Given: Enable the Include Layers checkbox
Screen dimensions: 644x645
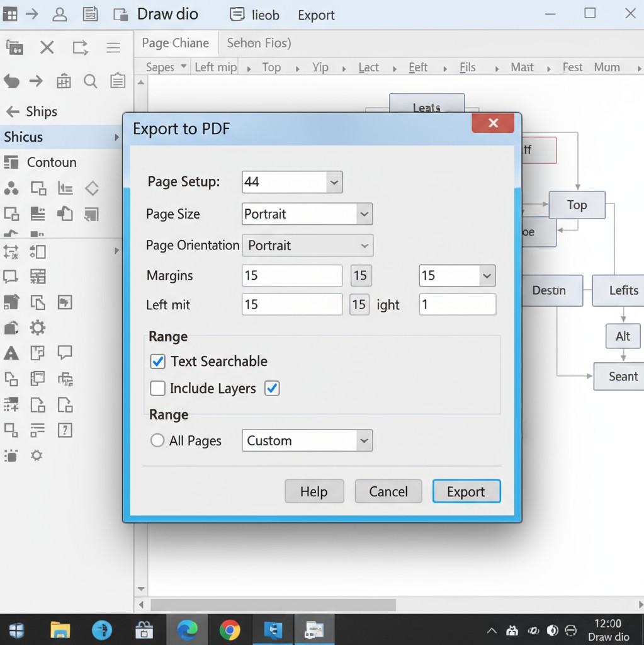Looking at the screenshot, I should pos(158,389).
